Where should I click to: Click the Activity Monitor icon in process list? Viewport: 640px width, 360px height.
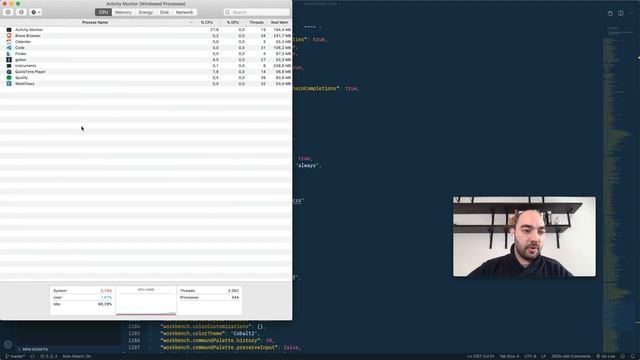coord(9,30)
